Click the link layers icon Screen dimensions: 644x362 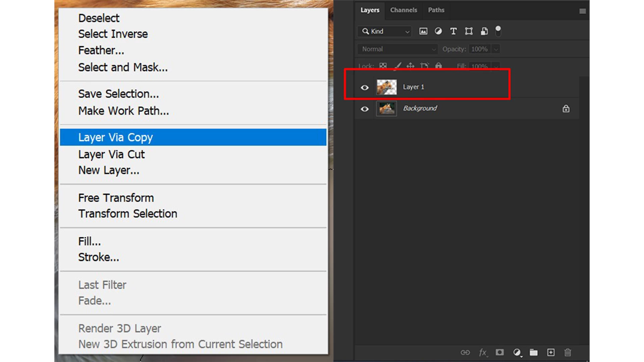[465, 352]
